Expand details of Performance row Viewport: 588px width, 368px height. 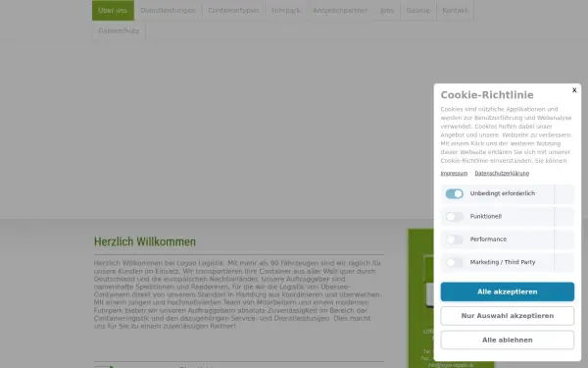(564, 239)
